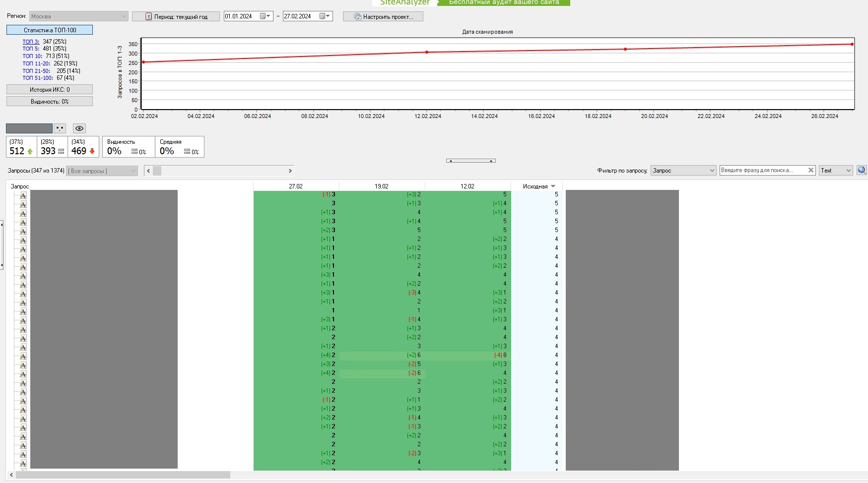Click the Настроить проект button

pyautogui.click(x=383, y=17)
